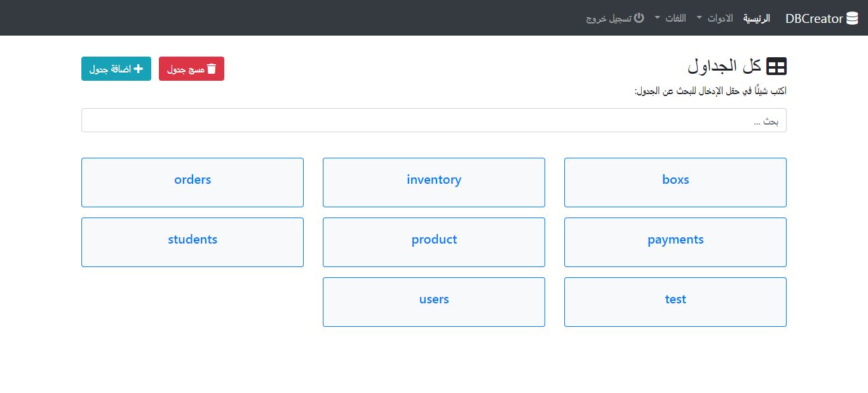Click the plus icon on add table button

point(138,69)
